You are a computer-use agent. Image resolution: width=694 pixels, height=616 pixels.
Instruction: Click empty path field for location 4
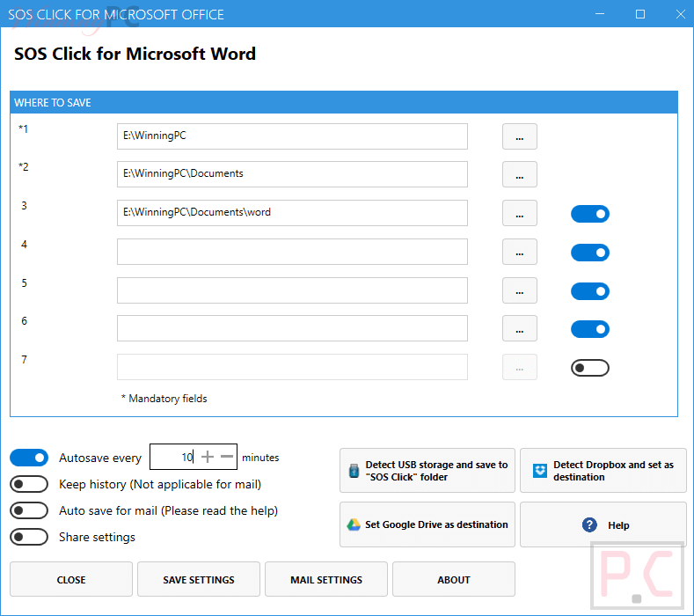(292, 252)
